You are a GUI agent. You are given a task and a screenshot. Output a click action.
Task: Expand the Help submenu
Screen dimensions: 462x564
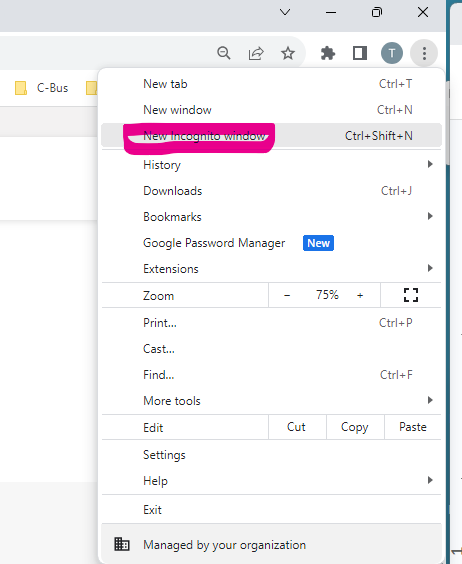pyautogui.click(x=271, y=481)
